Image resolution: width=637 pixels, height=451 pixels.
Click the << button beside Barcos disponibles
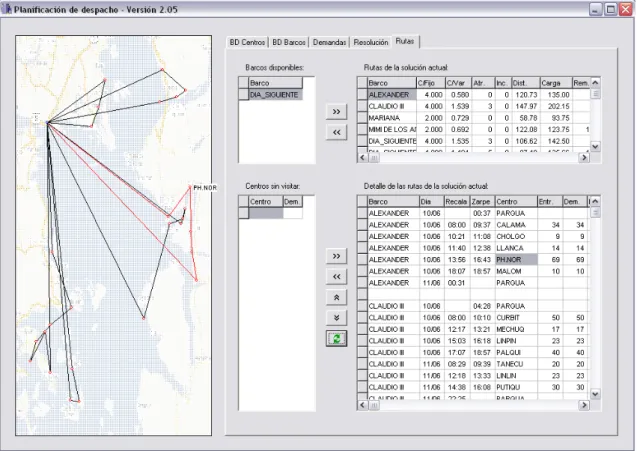[x=336, y=132]
